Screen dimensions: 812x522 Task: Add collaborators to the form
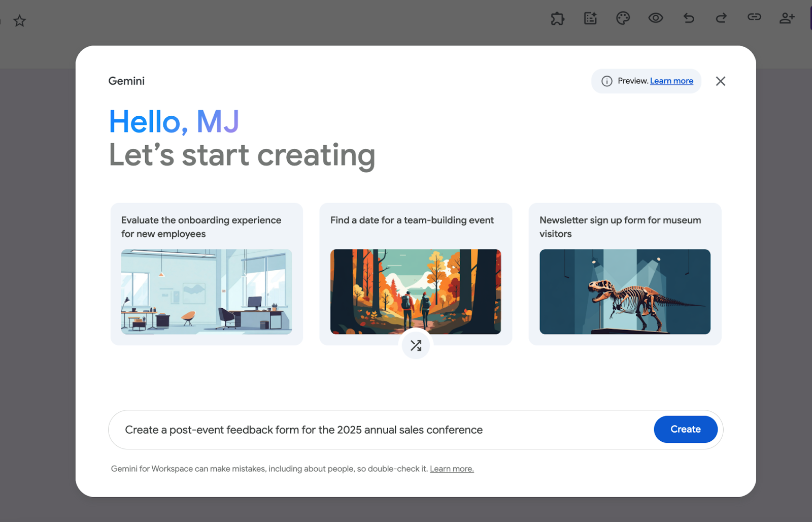788,18
